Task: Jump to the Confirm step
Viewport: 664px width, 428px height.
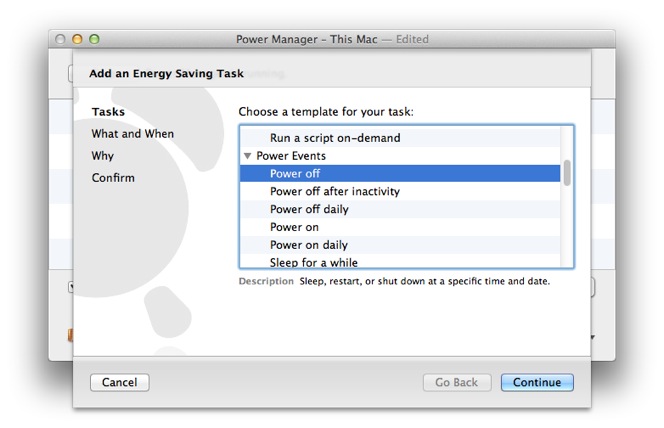Action: (x=113, y=178)
